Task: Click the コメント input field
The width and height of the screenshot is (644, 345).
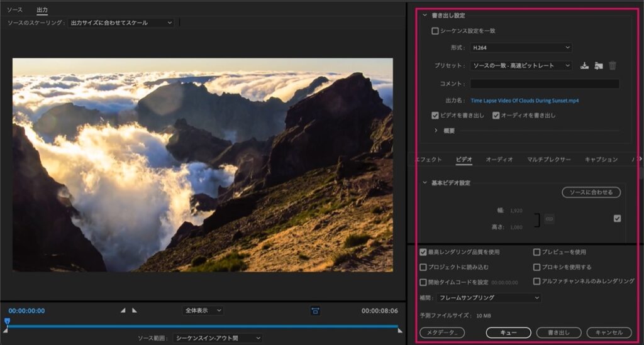Action: click(545, 84)
